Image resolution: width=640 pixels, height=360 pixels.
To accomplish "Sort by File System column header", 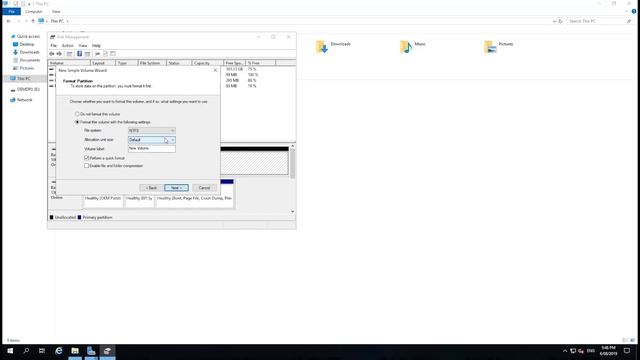I will click(151, 63).
